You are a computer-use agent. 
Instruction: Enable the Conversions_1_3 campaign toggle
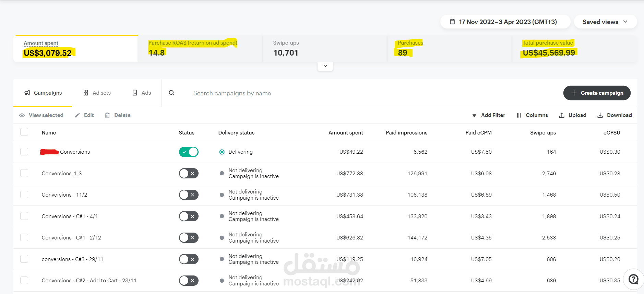[189, 174]
